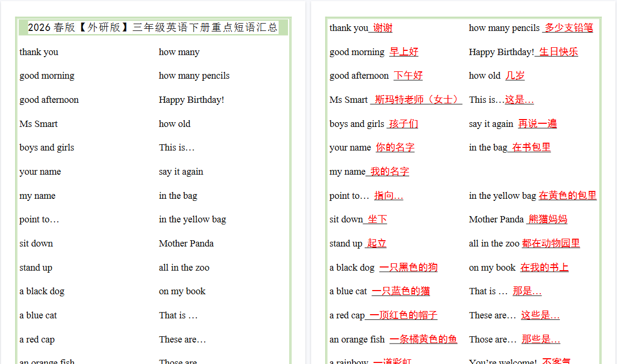Click the red translation 一顶红色的帽子

pos(403,315)
